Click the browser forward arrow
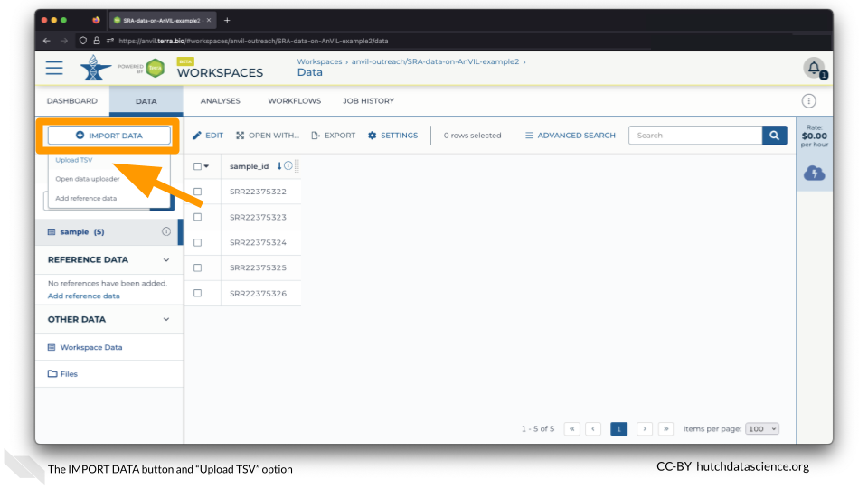The height and width of the screenshot is (488, 868). tap(64, 41)
